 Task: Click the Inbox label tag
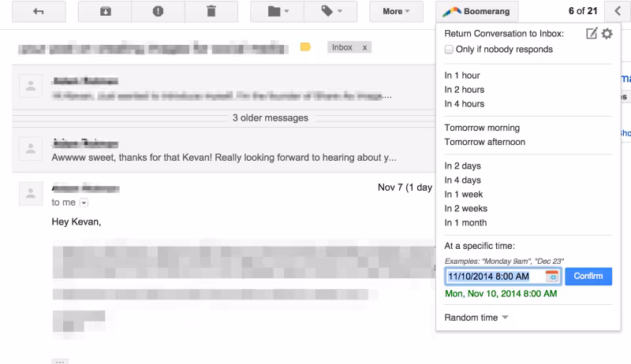[x=342, y=47]
